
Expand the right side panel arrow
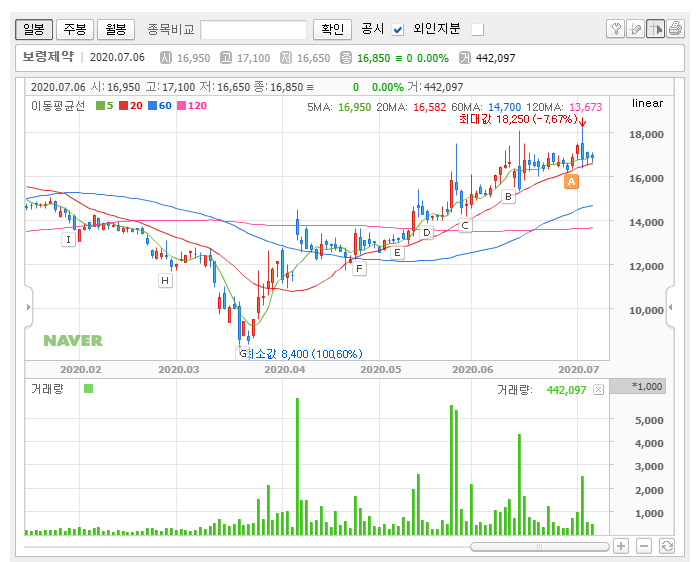(x=670, y=307)
